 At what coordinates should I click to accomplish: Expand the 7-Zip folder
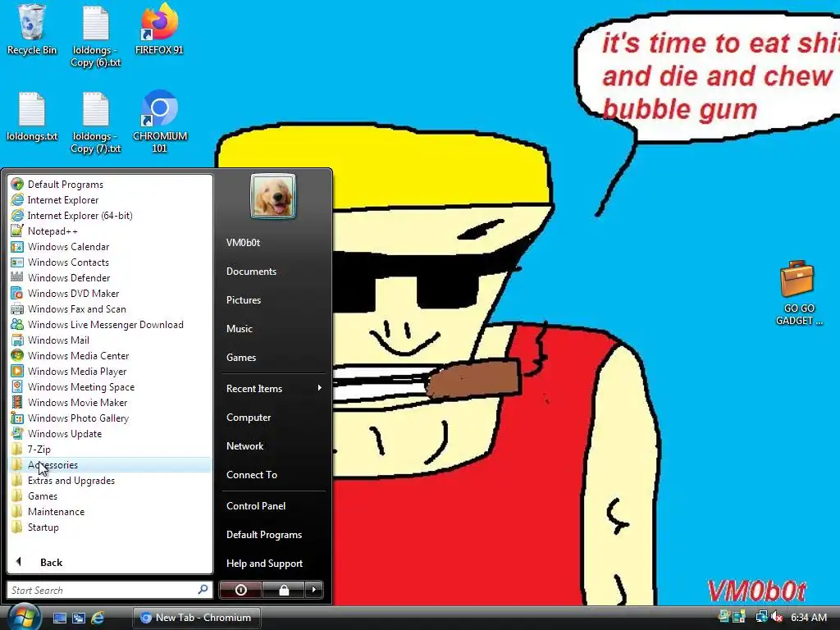[x=110, y=449]
